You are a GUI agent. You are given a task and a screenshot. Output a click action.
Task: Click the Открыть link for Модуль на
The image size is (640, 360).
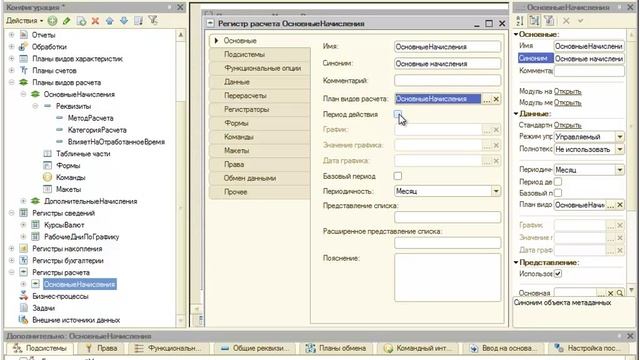[x=568, y=91]
